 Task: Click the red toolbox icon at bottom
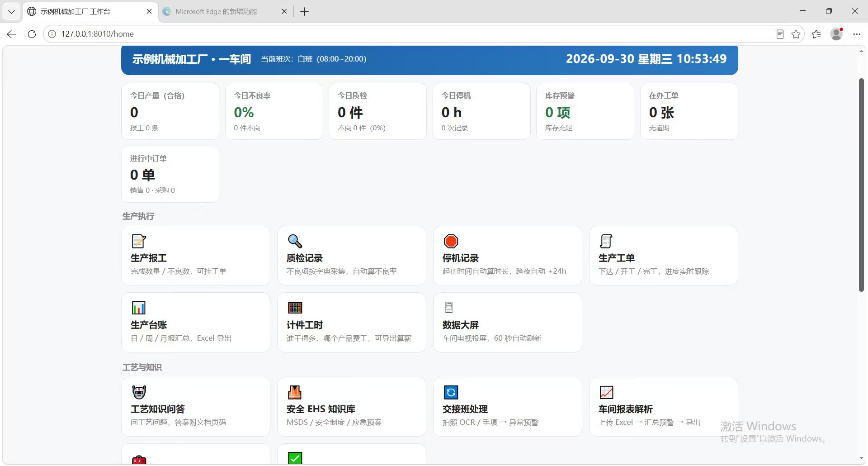click(x=139, y=460)
